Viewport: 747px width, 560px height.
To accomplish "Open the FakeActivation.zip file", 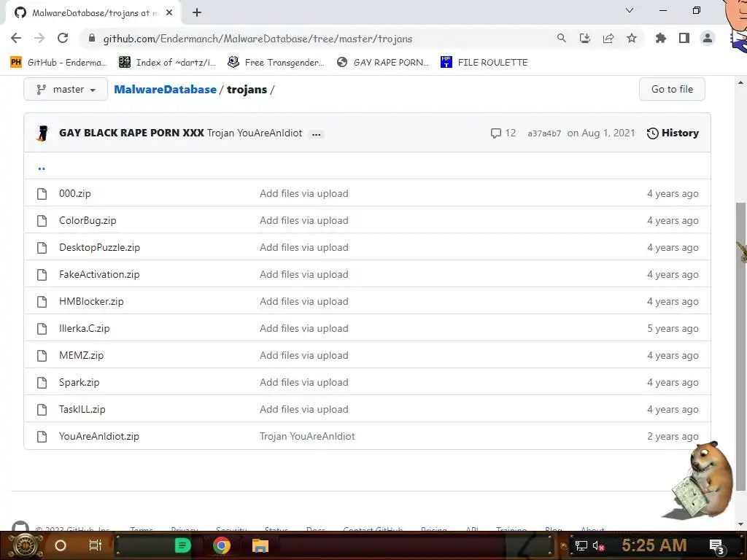I will tap(99, 274).
